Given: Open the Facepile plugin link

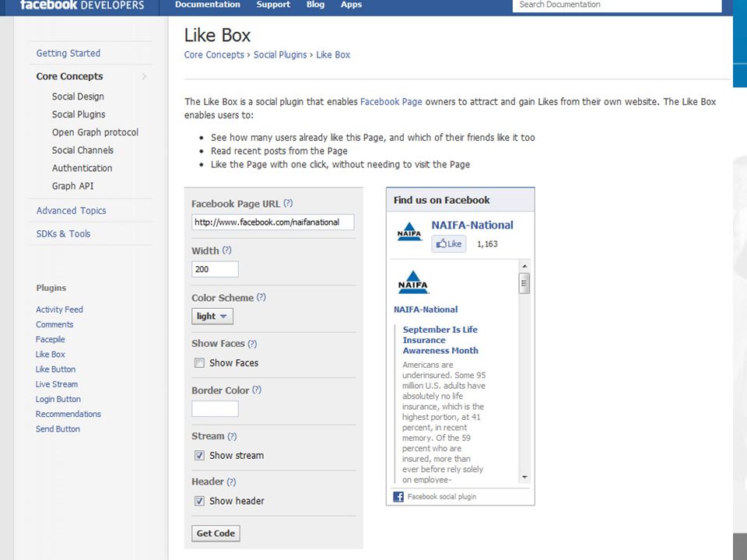Looking at the screenshot, I should tap(50, 340).
